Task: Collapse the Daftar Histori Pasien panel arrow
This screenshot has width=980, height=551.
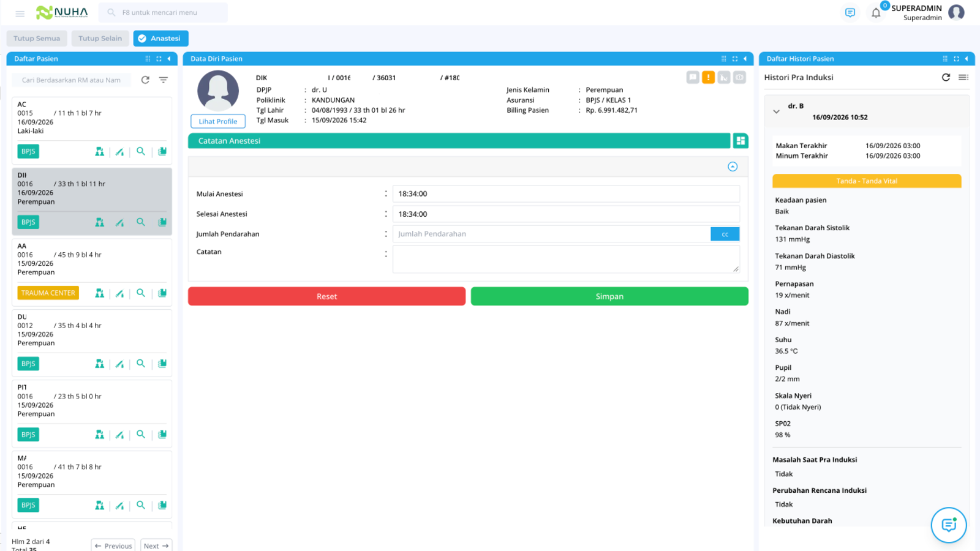Action: pos(967,59)
